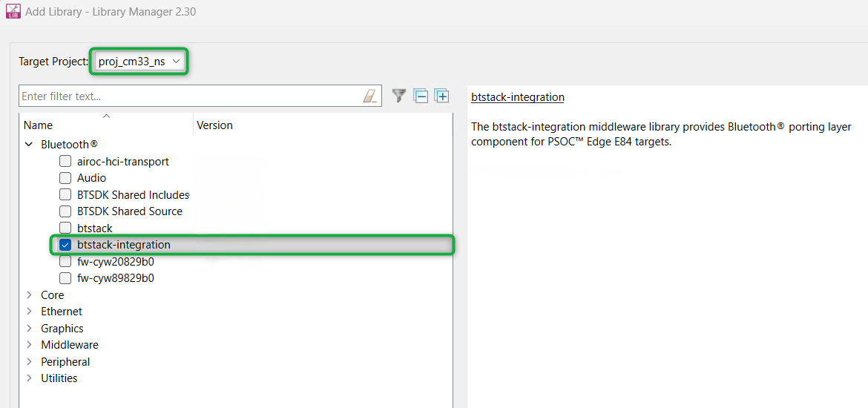Sort by the Name column header
This screenshot has width=868, height=408.
(x=39, y=125)
